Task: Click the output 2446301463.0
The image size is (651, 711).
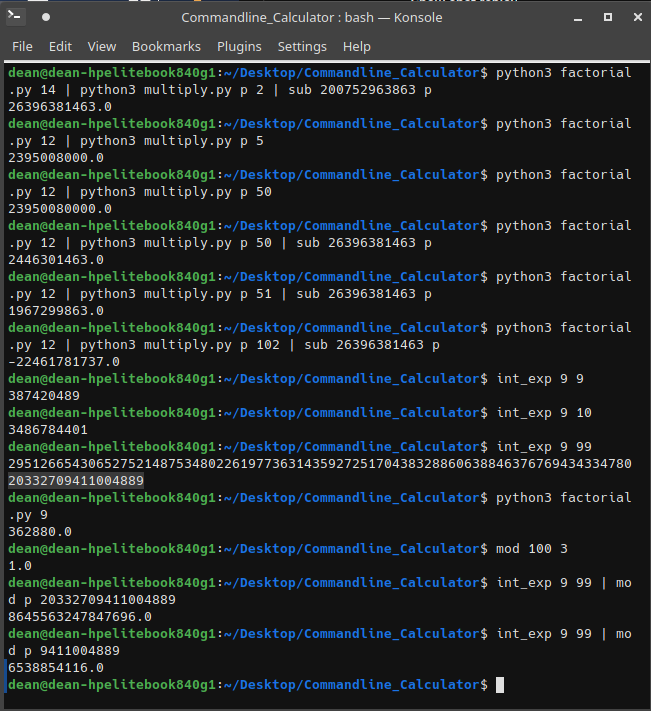Action: tap(56, 260)
